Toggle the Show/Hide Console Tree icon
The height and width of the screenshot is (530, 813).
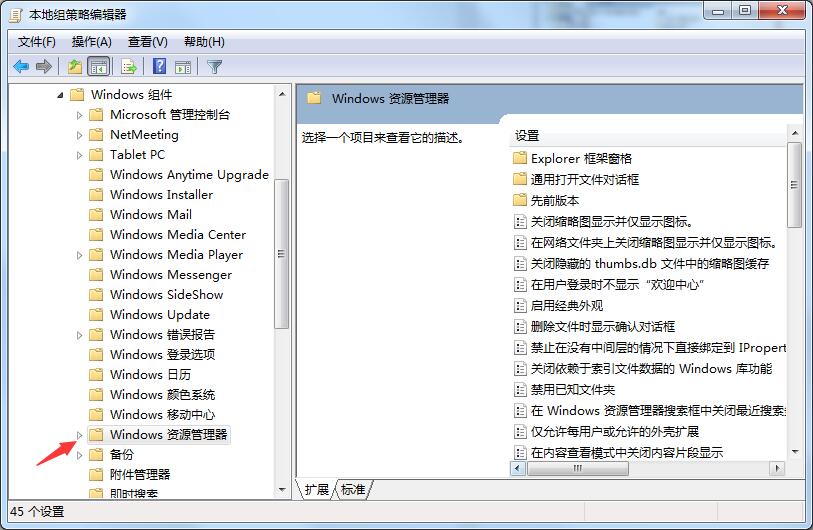pos(99,67)
